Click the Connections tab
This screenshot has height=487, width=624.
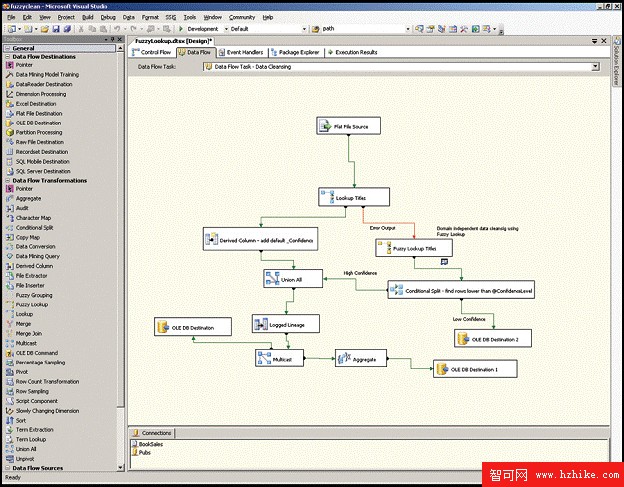(152, 433)
